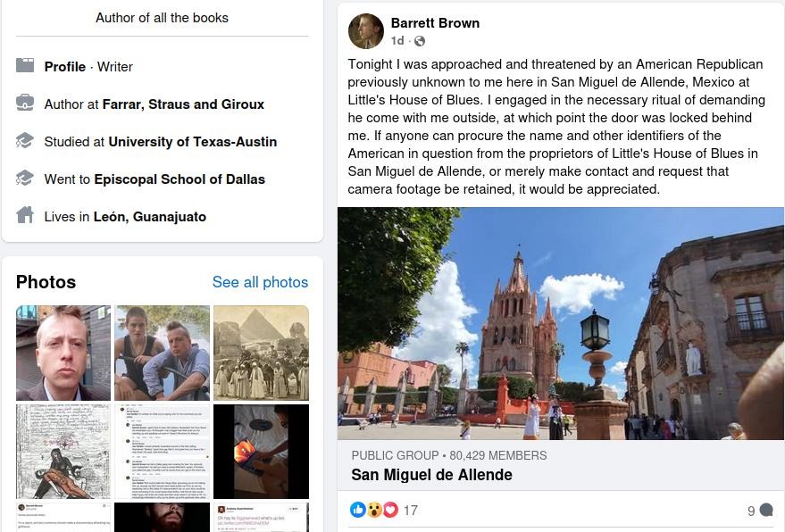Viewport: 785px width, 532px height.
Task: Click the León, Guanajuato location link
Action: pos(150,217)
